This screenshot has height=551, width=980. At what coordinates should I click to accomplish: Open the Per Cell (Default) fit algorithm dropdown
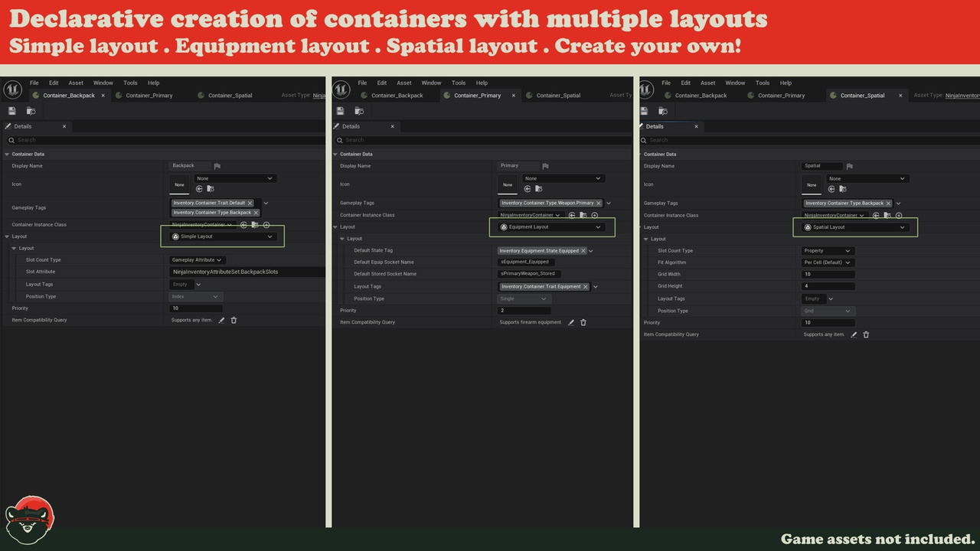(x=828, y=262)
